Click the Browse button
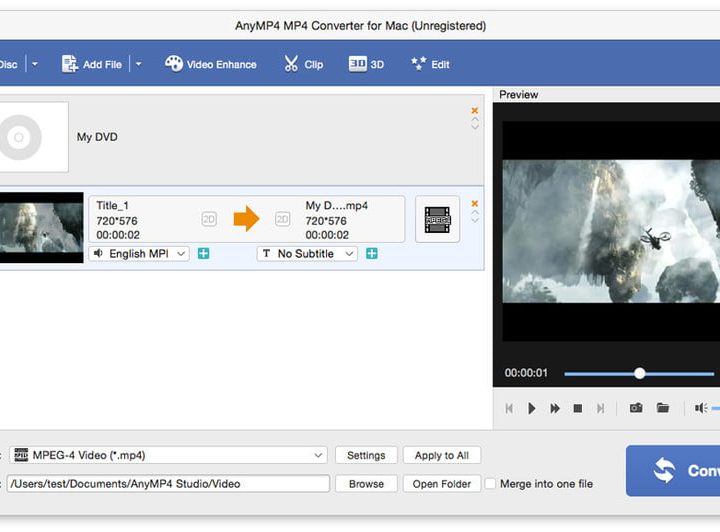 click(x=366, y=484)
